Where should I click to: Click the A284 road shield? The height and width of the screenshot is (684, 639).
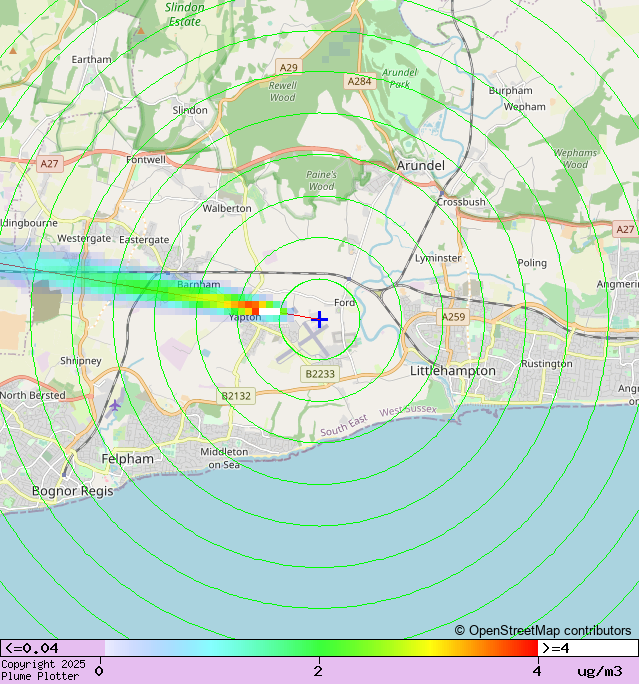click(x=359, y=81)
